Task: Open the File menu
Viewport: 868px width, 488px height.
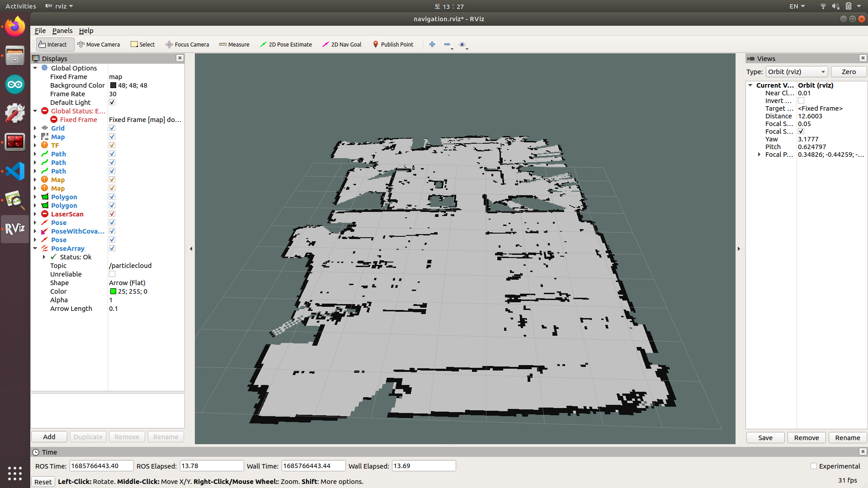Action: [x=40, y=31]
